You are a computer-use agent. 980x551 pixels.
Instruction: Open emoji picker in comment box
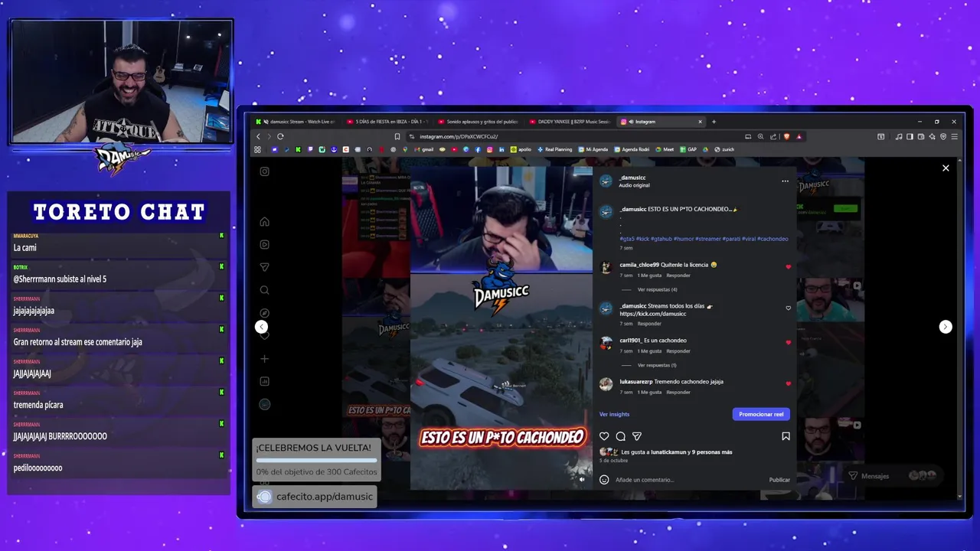click(604, 480)
